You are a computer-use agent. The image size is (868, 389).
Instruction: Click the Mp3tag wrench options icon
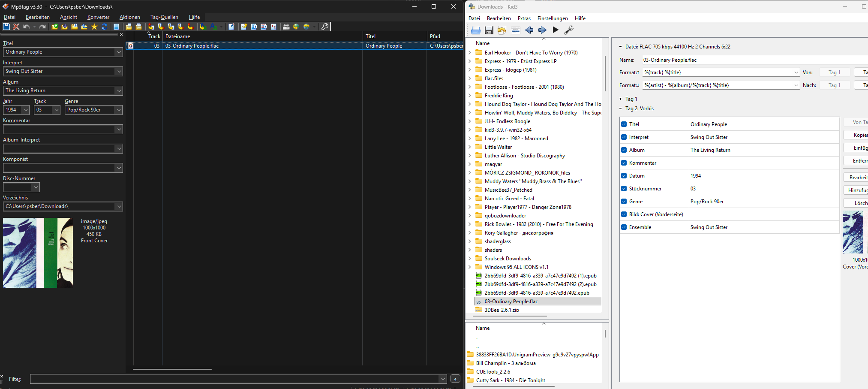325,27
